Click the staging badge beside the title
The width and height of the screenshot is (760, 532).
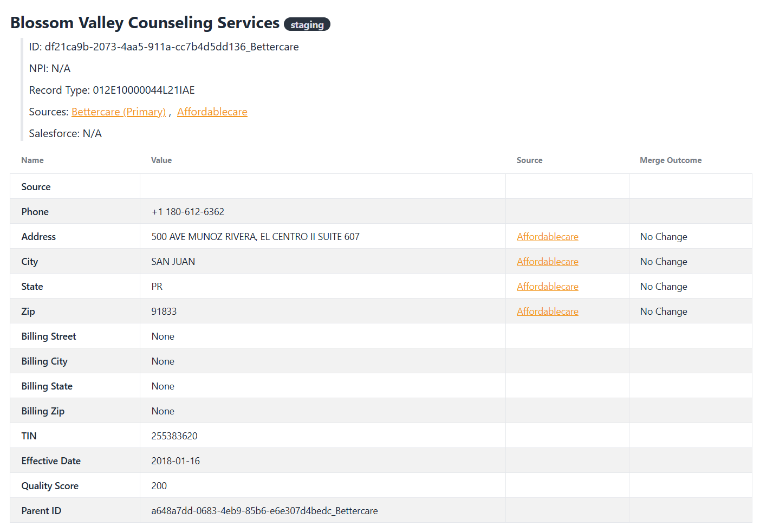coord(307,25)
